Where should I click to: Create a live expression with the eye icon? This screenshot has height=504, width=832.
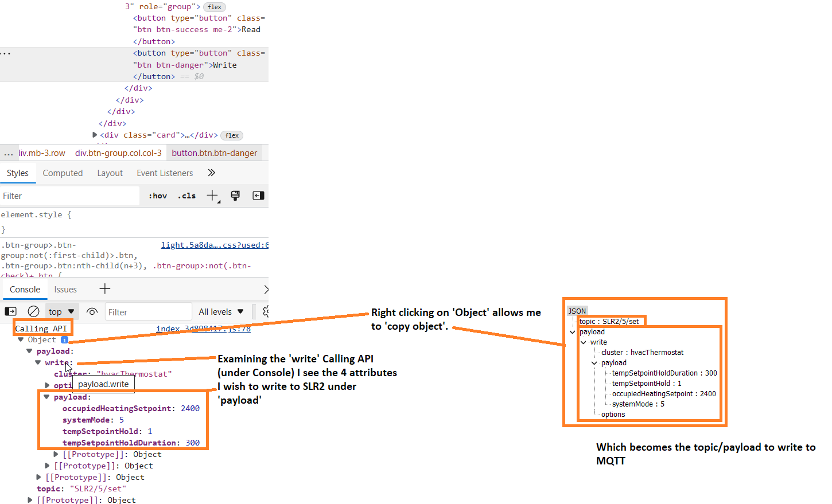(92, 311)
